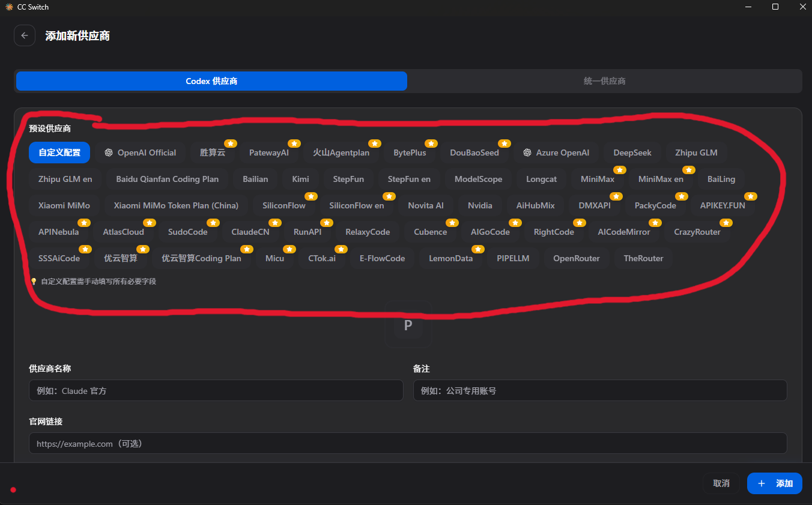Choose the SSSAiCode preset
This screenshot has height=505, width=812.
59,258
